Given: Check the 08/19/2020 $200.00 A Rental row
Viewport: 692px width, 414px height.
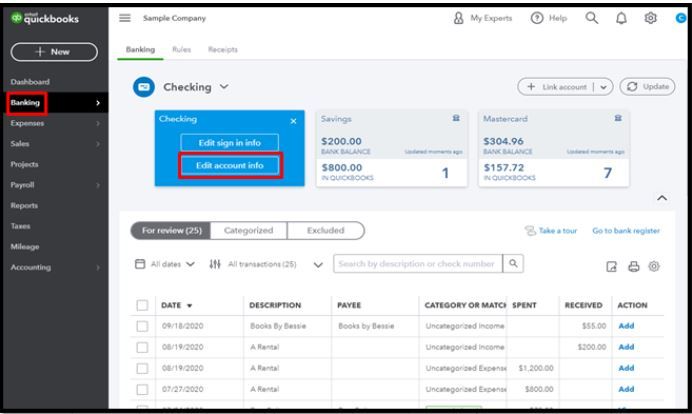Looking at the screenshot, I should click(x=142, y=347).
